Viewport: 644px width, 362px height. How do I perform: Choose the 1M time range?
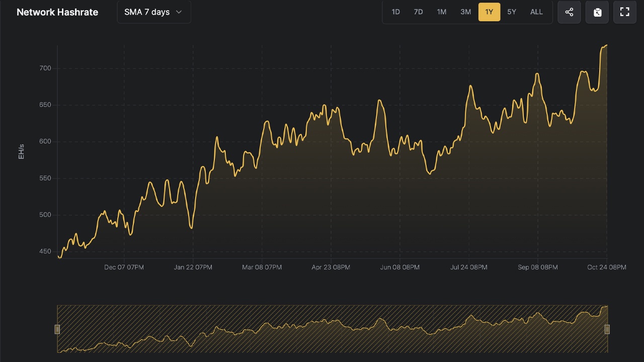click(x=441, y=12)
